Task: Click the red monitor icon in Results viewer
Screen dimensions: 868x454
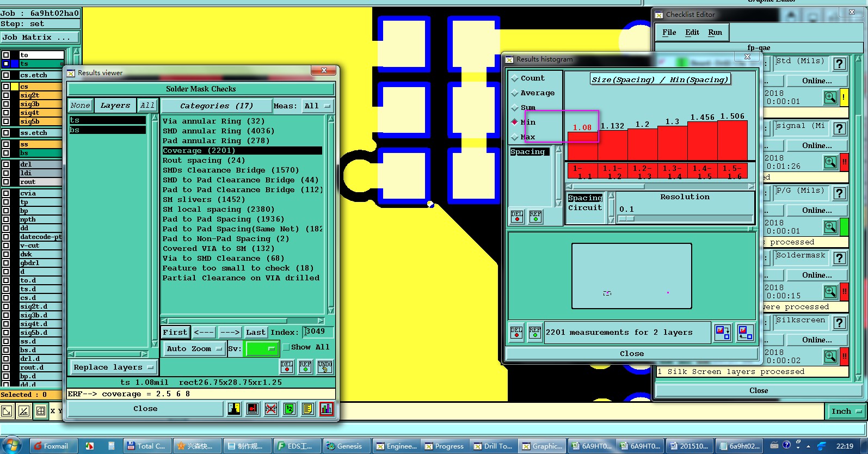Action: (x=253, y=408)
